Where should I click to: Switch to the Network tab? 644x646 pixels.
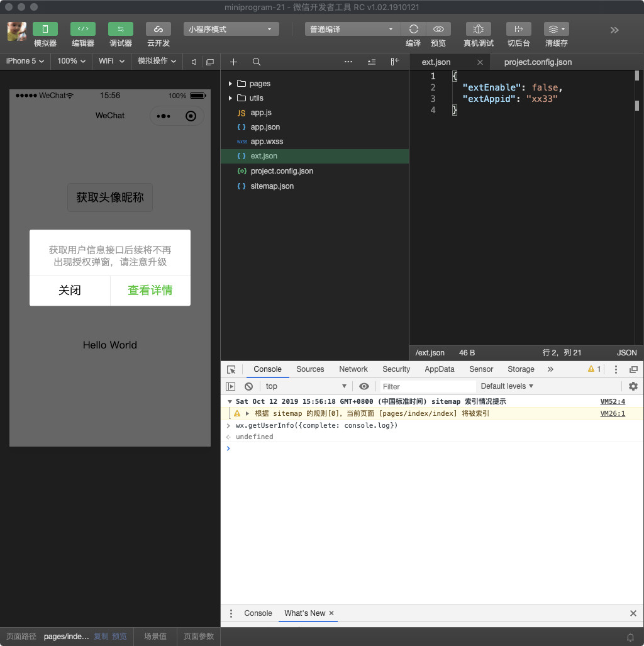(353, 369)
